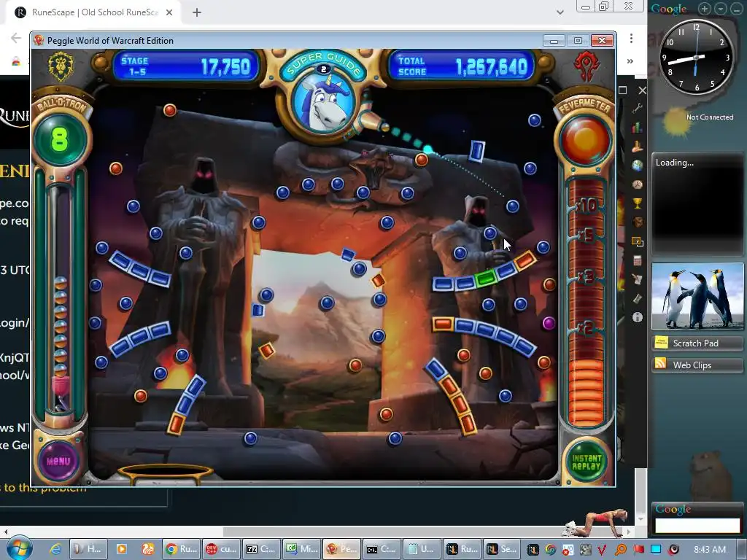The height and width of the screenshot is (560, 747).
Task: Open the purple Menu button in Peggle
Action: [58, 461]
